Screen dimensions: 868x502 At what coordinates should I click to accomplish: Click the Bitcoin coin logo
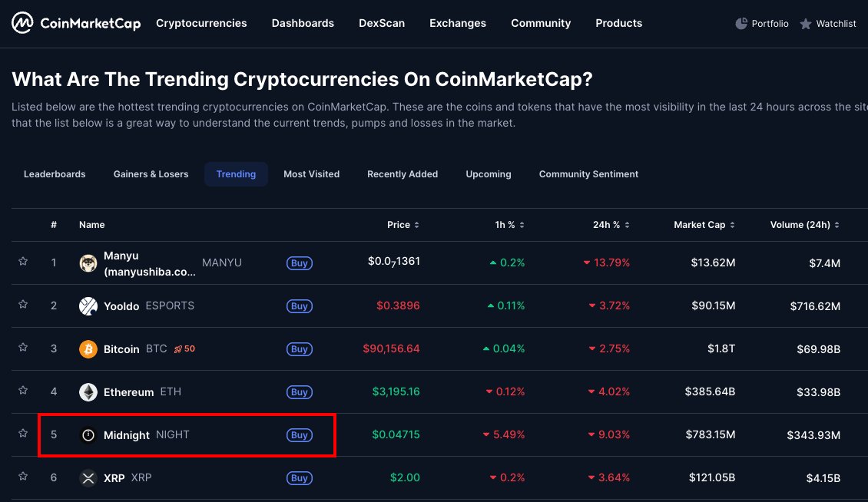pos(88,349)
